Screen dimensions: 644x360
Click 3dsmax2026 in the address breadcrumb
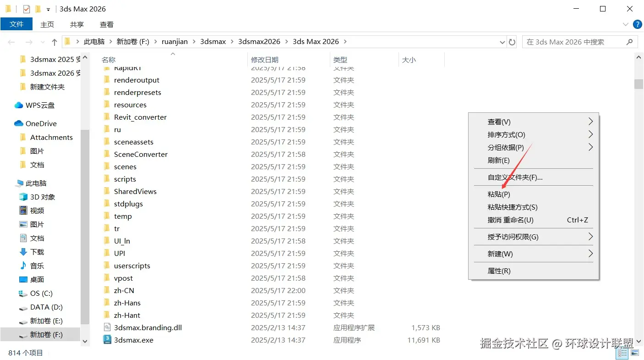click(259, 41)
